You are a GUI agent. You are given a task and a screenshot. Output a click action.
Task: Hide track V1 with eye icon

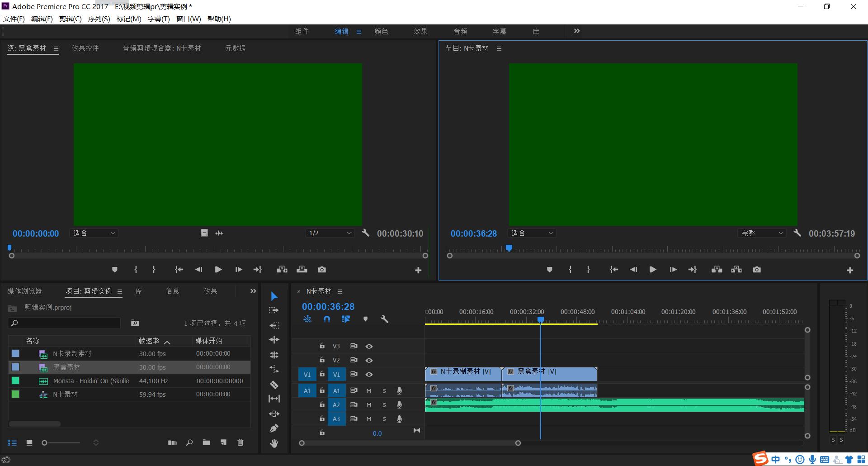click(369, 375)
